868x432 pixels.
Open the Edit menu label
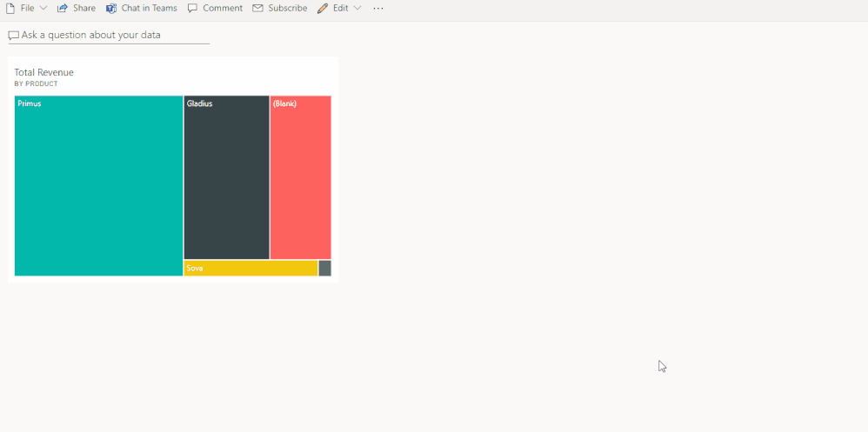tap(340, 8)
